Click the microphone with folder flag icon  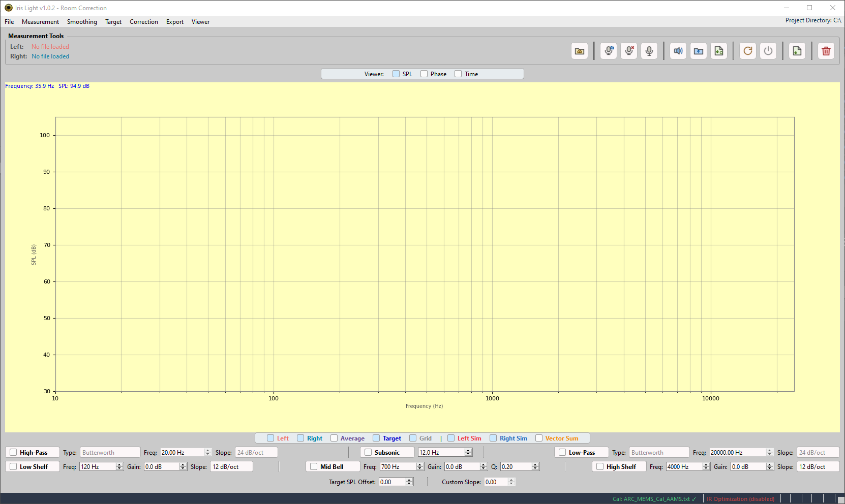click(609, 51)
